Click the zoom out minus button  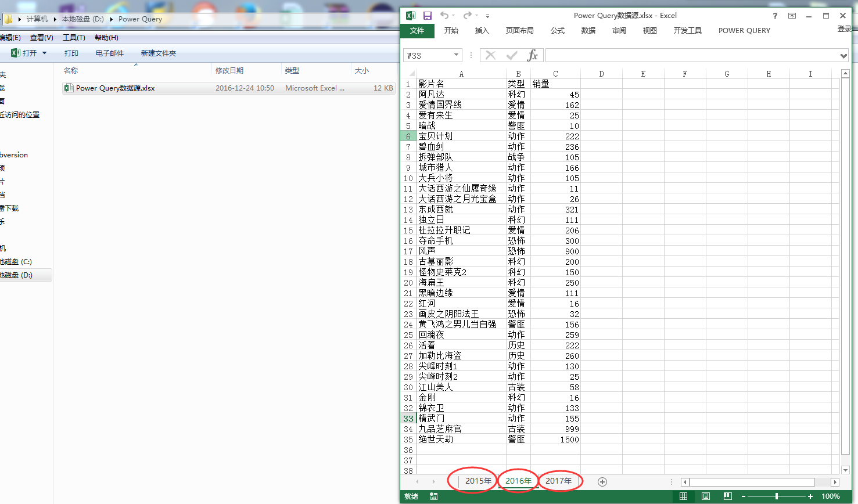[744, 496]
